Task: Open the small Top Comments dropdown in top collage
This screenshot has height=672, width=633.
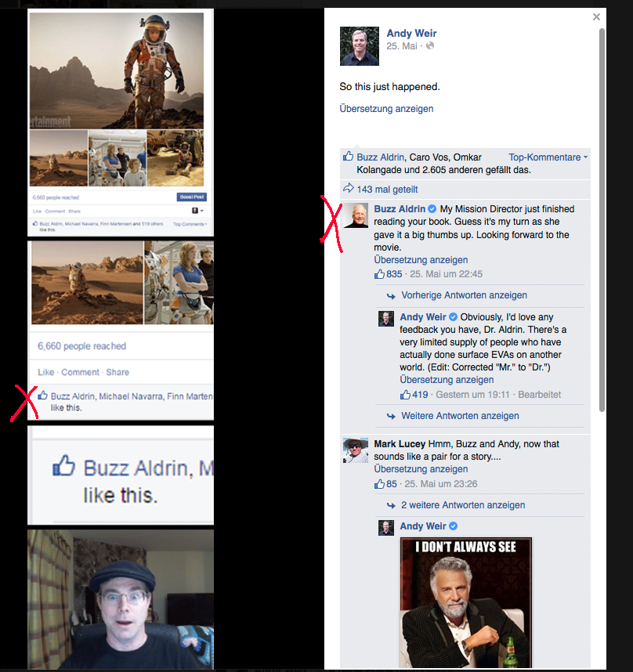Action: (190, 224)
